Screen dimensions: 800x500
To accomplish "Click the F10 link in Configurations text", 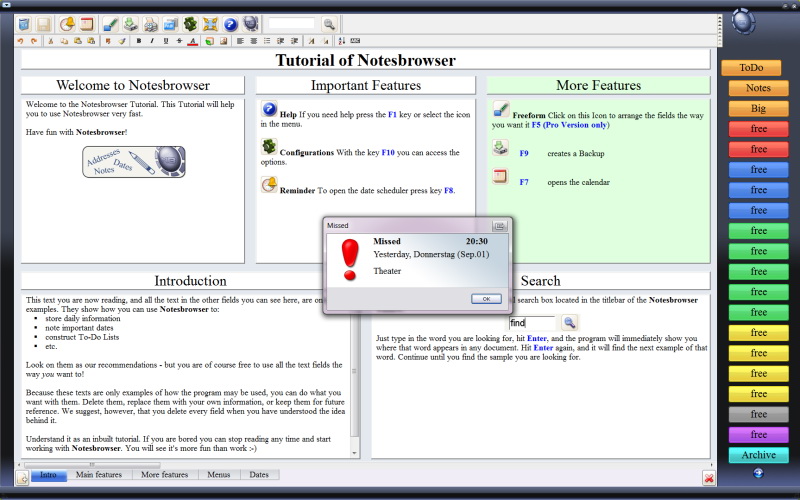I will pyautogui.click(x=388, y=153).
